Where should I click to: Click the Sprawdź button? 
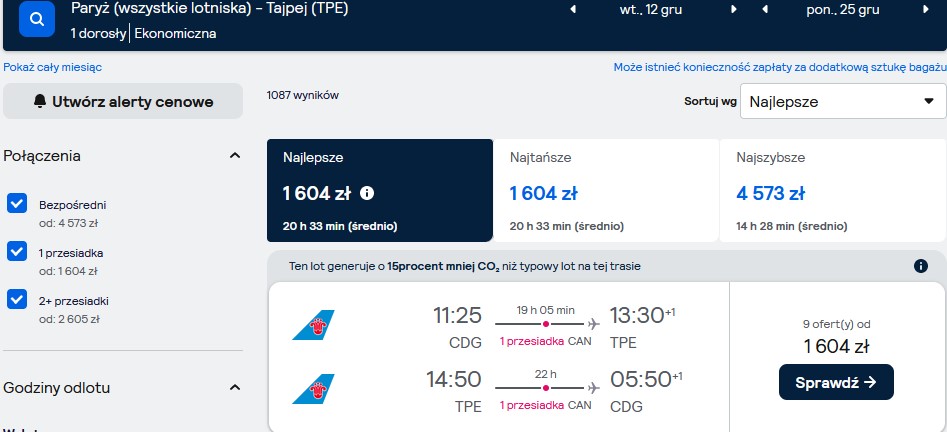[x=836, y=382]
